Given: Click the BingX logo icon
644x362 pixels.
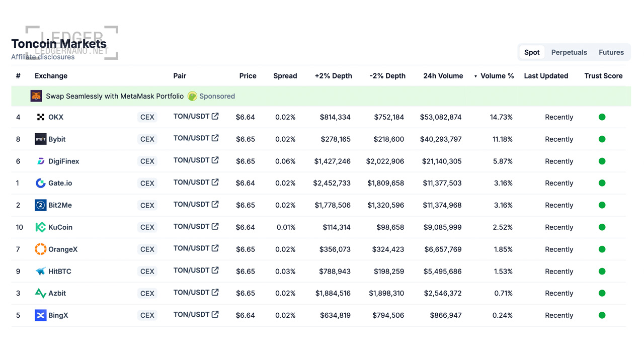Looking at the screenshot, I should [x=41, y=315].
